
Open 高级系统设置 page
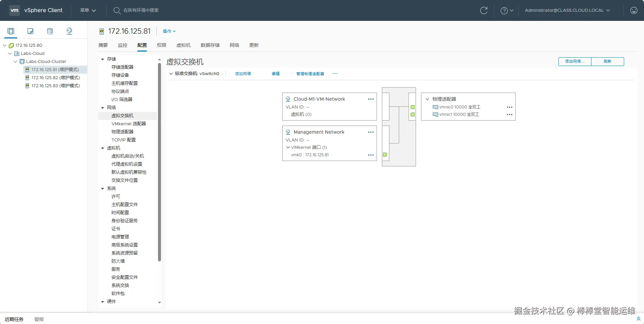pos(125,245)
